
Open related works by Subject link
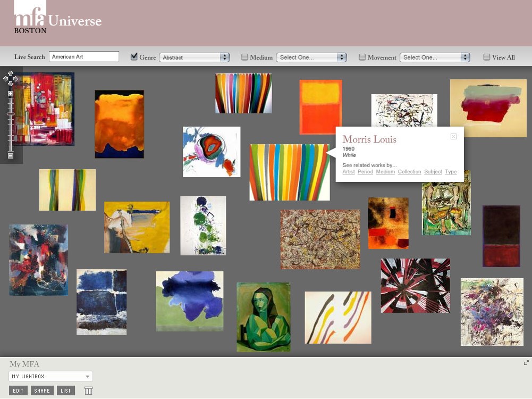click(433, 172)
